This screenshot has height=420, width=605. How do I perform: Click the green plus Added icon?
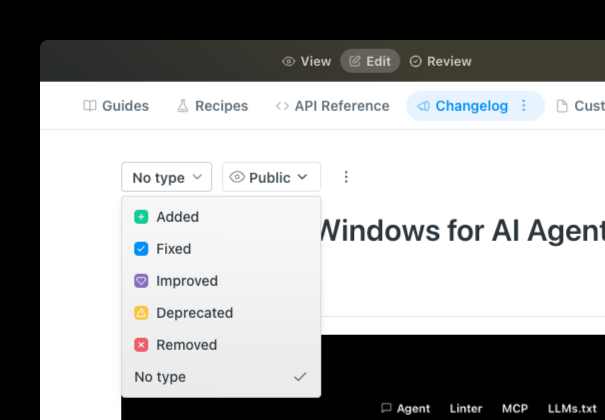(141, 217)
